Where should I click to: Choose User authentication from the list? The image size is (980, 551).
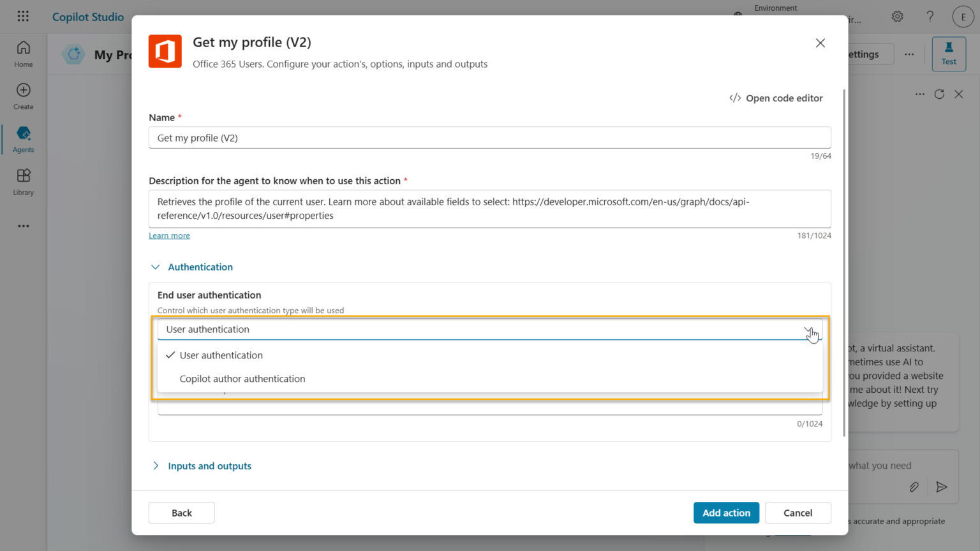221,355
